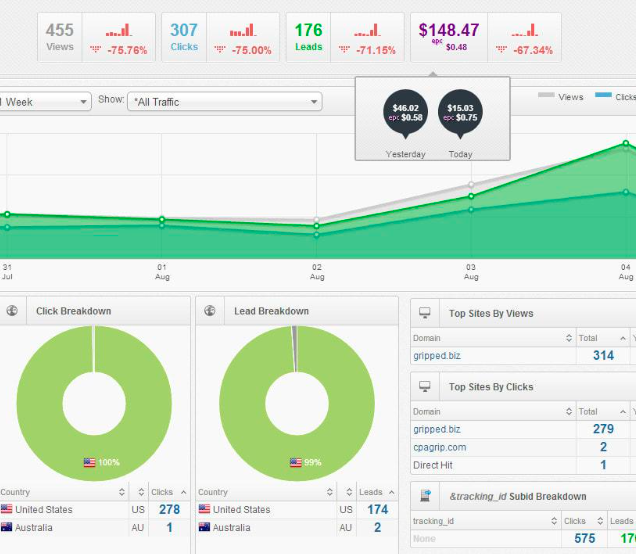
Task: Click US flag in Click Breakdown table row
Action: pos(6,509)
